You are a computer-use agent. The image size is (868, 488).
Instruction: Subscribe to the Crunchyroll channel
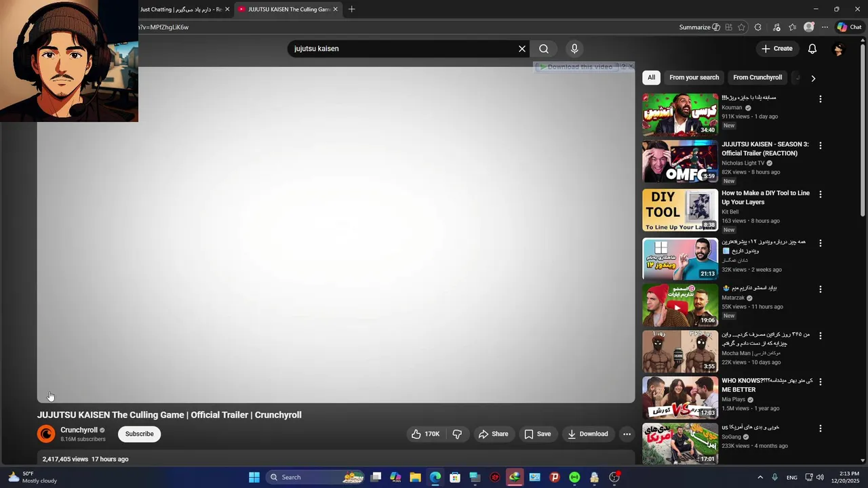coord(140,434)
